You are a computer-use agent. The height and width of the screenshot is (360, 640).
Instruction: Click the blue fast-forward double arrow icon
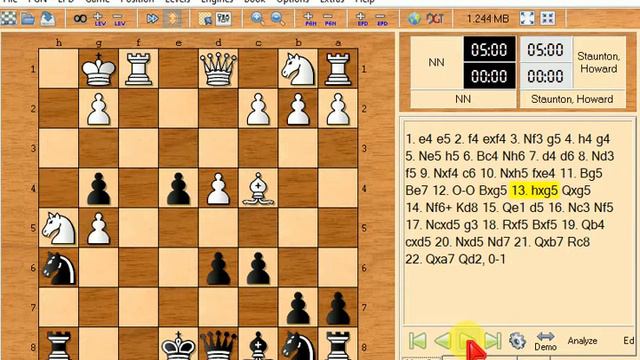[x=152, y=18]
